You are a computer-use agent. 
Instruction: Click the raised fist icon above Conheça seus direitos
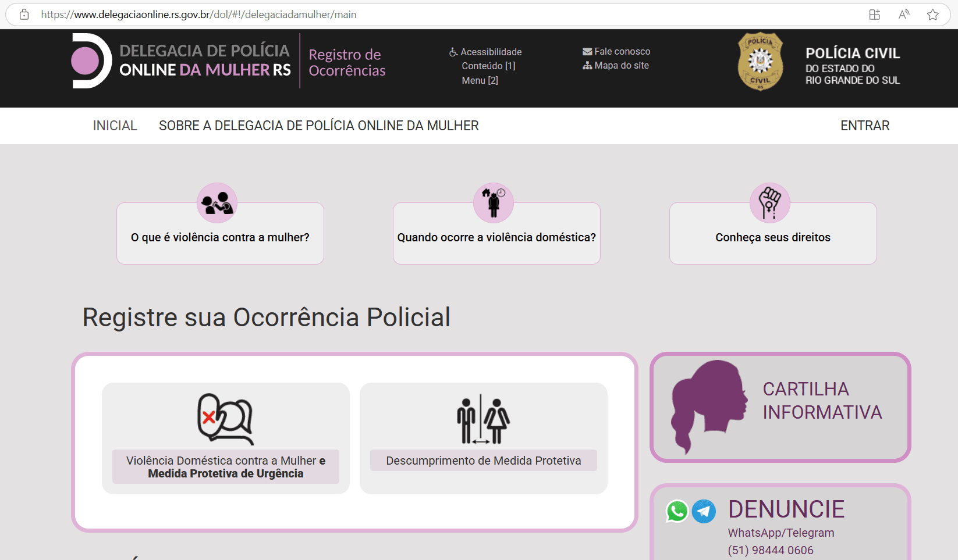(769, 202)
